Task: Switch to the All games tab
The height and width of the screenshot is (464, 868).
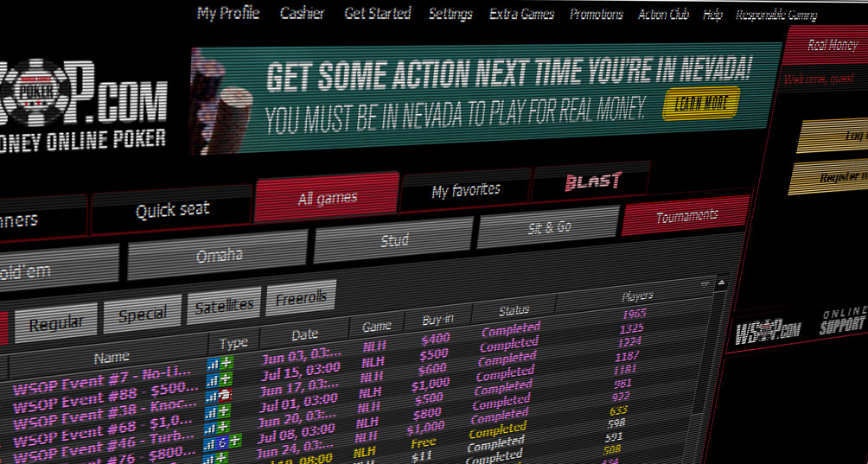Action: pyautogui.click(x=327, y=197)
